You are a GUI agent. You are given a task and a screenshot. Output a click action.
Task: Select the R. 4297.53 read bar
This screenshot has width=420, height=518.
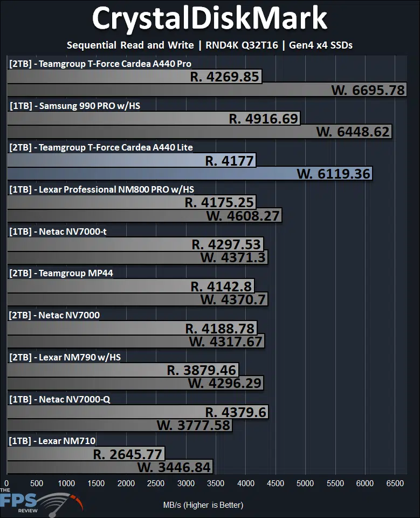135,244
